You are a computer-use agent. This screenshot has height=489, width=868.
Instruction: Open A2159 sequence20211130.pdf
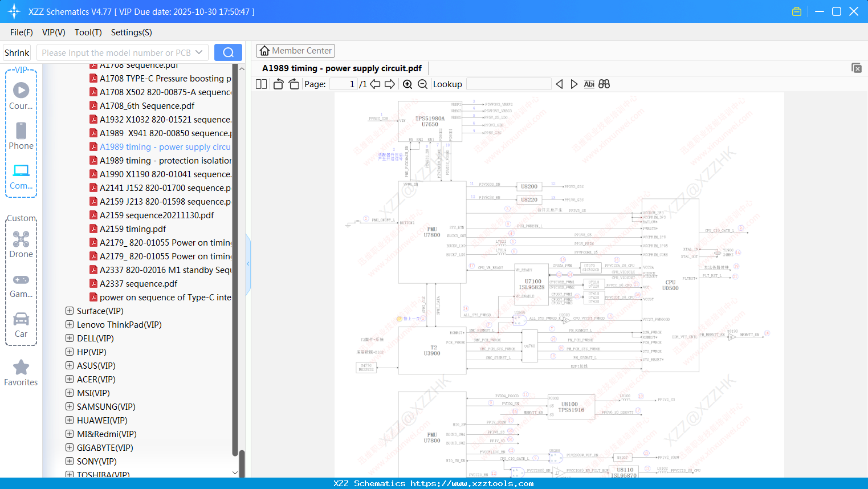[x=157, y=215]
